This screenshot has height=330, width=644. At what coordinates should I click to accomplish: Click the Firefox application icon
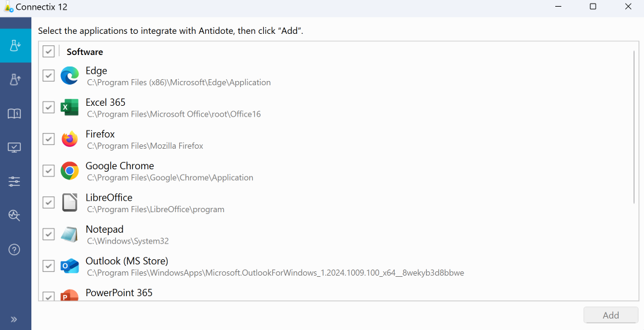(69, 139)
